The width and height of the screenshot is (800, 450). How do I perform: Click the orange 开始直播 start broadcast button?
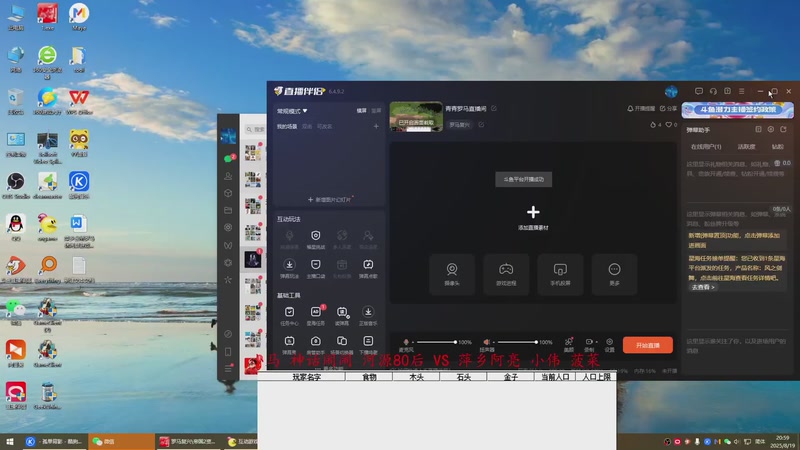647,345
